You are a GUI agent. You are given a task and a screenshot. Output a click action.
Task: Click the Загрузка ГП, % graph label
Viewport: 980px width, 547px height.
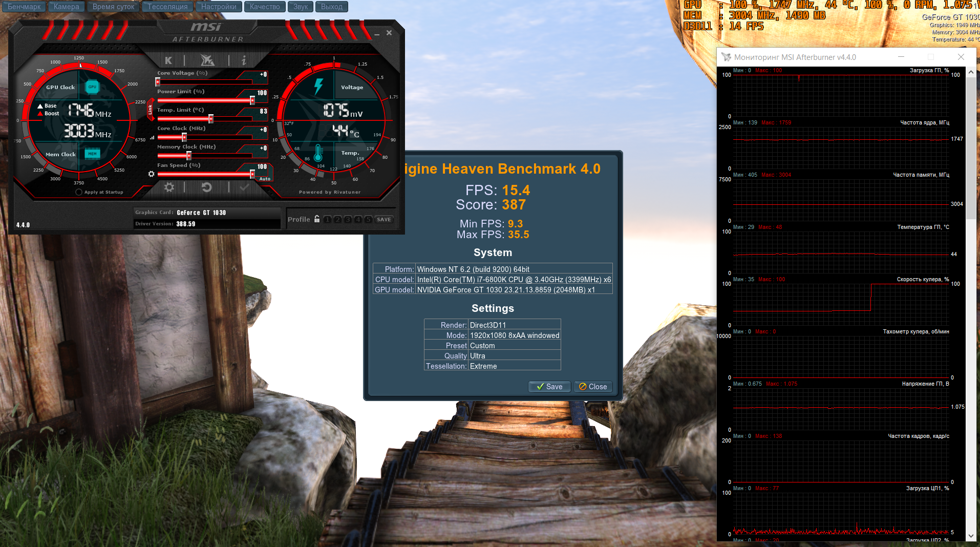point(929,71)
